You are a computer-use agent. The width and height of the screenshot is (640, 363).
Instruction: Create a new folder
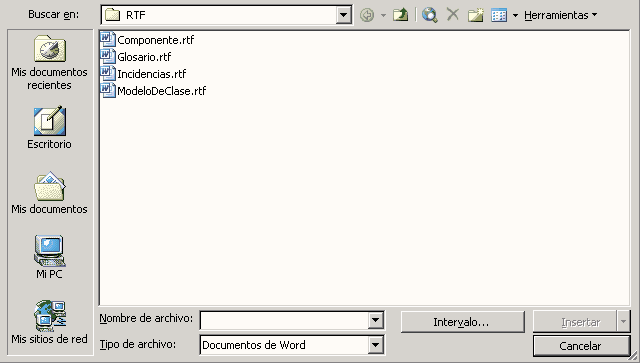pos(476,16)
